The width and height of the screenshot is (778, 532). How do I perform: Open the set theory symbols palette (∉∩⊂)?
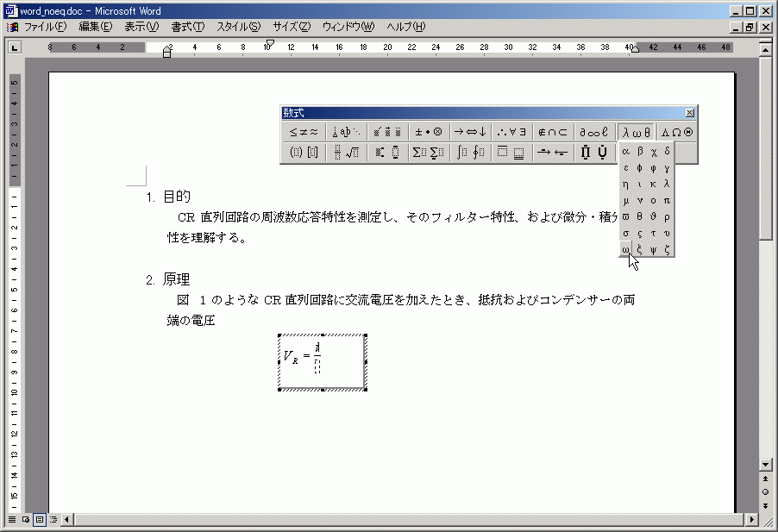point(553,132)
